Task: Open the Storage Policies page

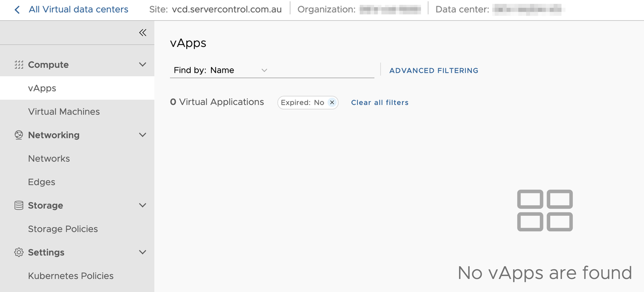Action: coord(63,229)
